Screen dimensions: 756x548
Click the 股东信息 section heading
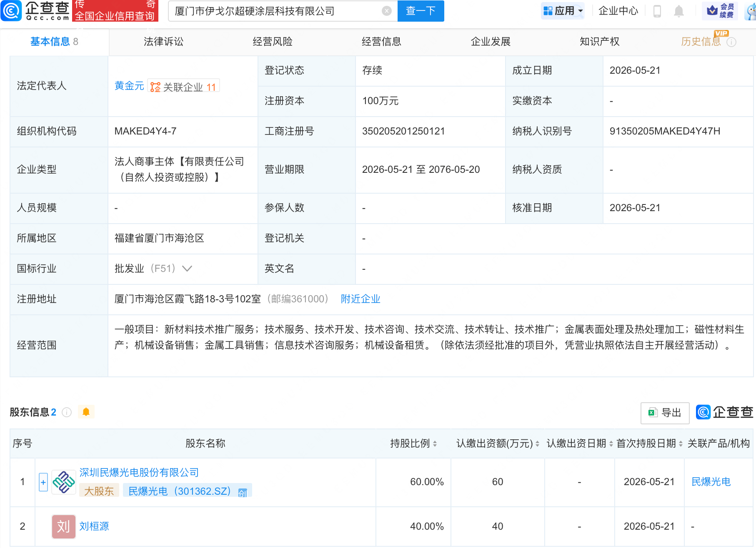(29, 412)
